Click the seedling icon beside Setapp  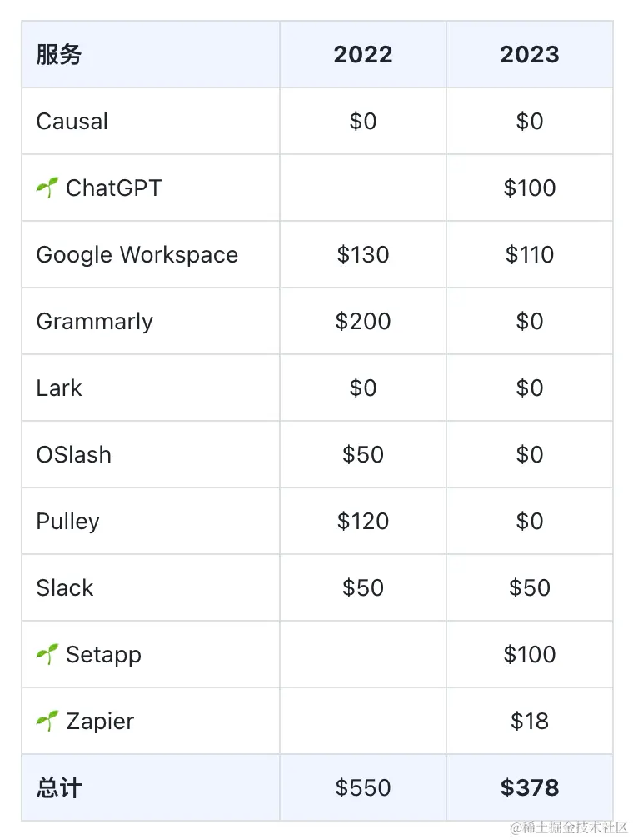[47, 655]
